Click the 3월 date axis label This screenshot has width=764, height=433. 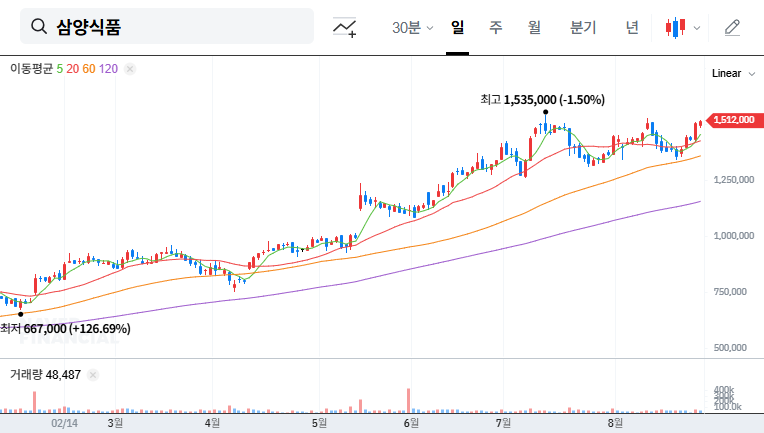coord(115,423)
